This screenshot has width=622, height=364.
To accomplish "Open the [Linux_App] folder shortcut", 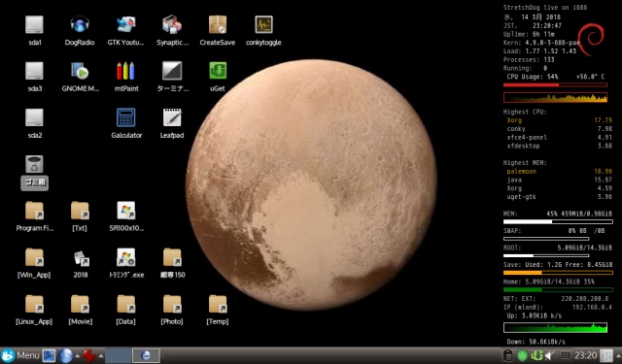I will pos(35,304).
